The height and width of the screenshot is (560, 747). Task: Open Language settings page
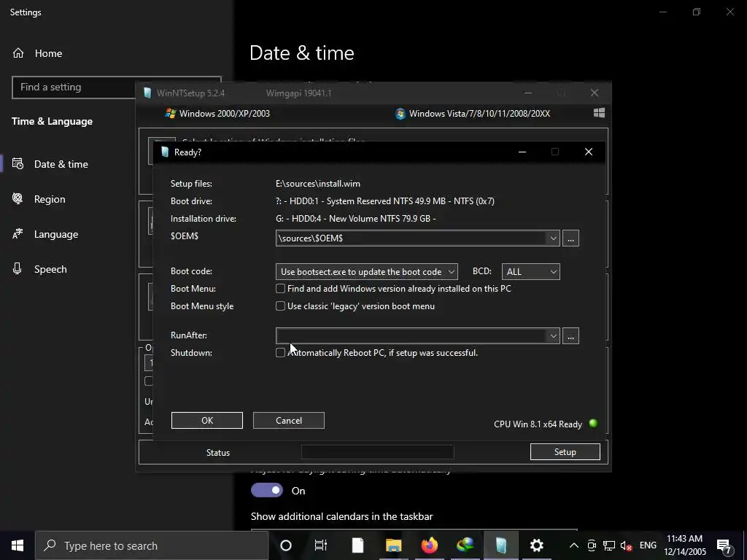(55, 234)
